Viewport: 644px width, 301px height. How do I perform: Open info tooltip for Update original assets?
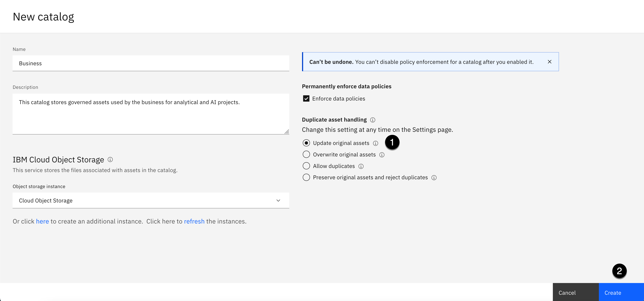376,143
